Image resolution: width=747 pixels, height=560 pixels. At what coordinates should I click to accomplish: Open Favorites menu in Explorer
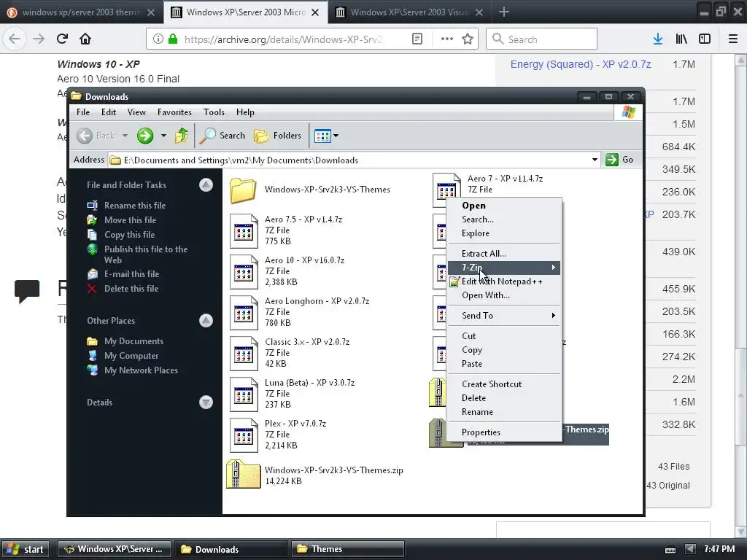click(x=174, y=112)
